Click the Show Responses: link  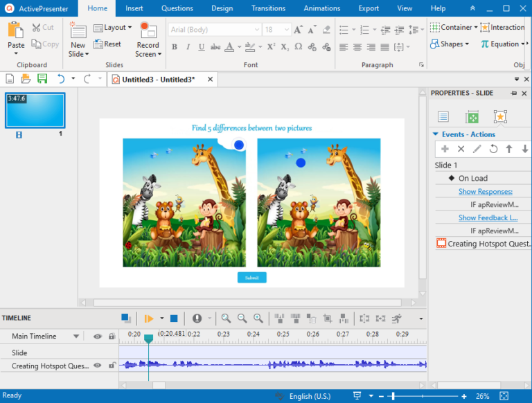click(486, 191)
